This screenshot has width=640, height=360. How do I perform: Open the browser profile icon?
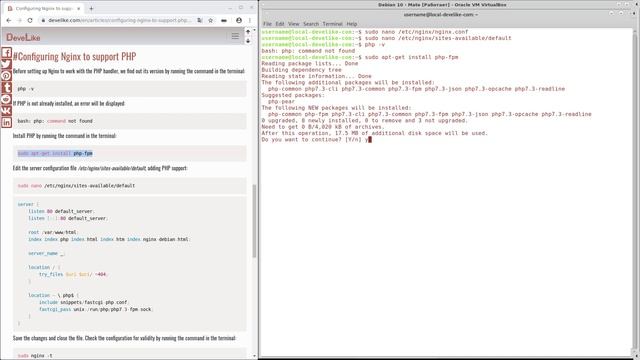point(239,20)
